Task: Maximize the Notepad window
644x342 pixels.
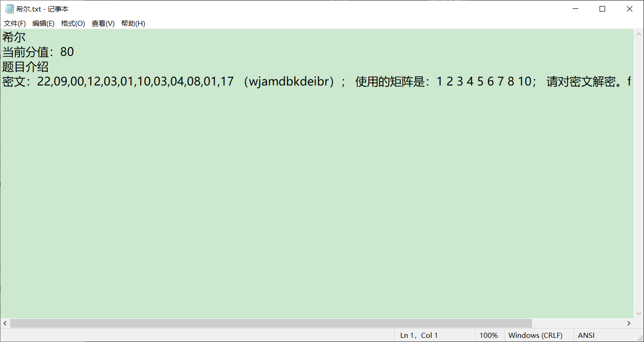Action: coord(602,9)
